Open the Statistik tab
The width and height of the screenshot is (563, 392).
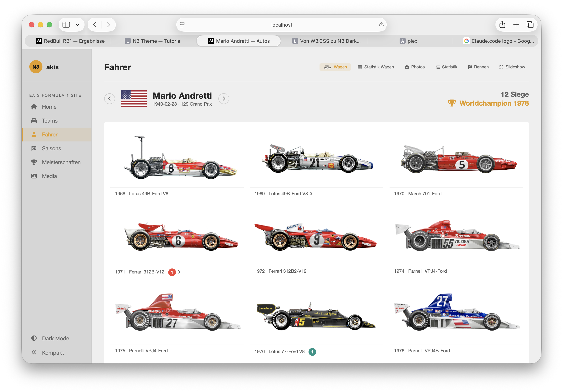[x=446, y=67]
